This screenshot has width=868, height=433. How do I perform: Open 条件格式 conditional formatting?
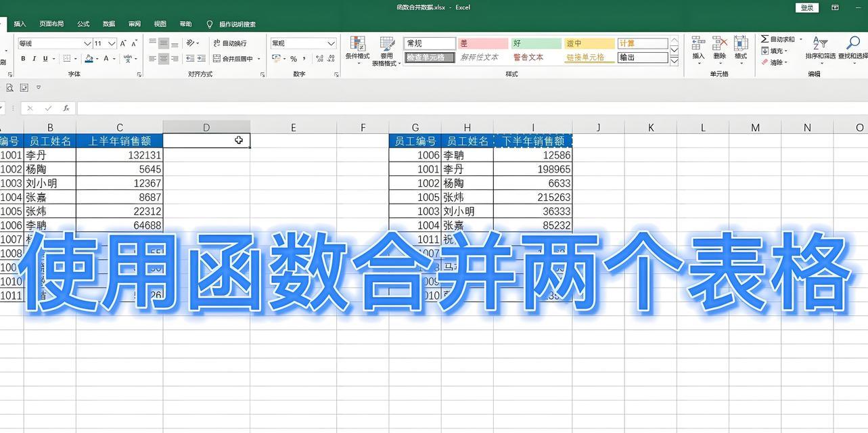point(357,50)
